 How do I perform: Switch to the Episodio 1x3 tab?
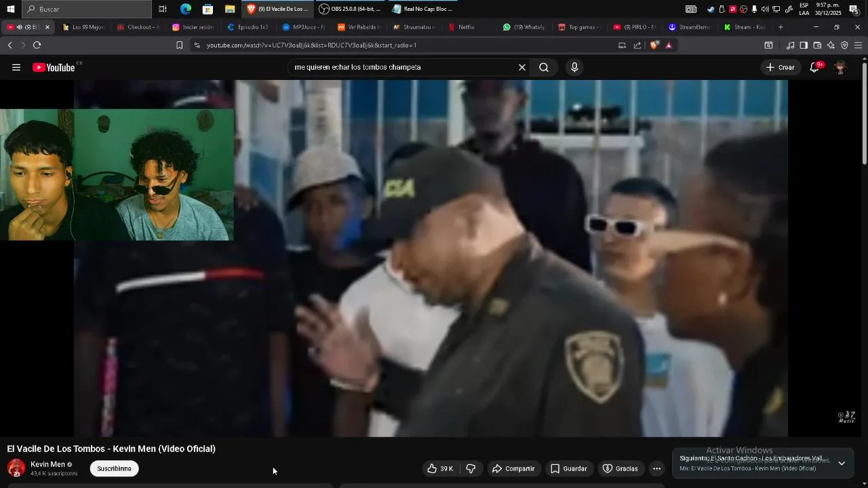(248, 27)
